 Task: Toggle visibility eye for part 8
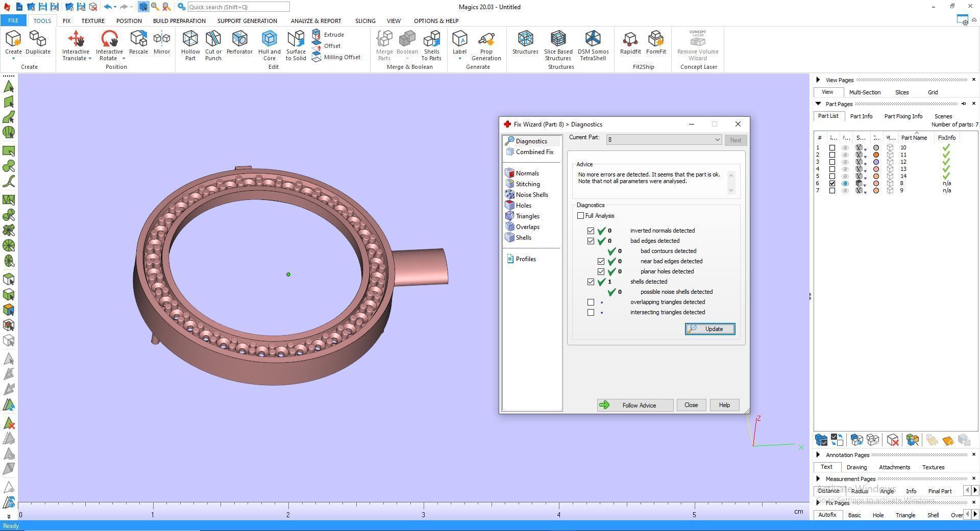(x=845, y=184)
